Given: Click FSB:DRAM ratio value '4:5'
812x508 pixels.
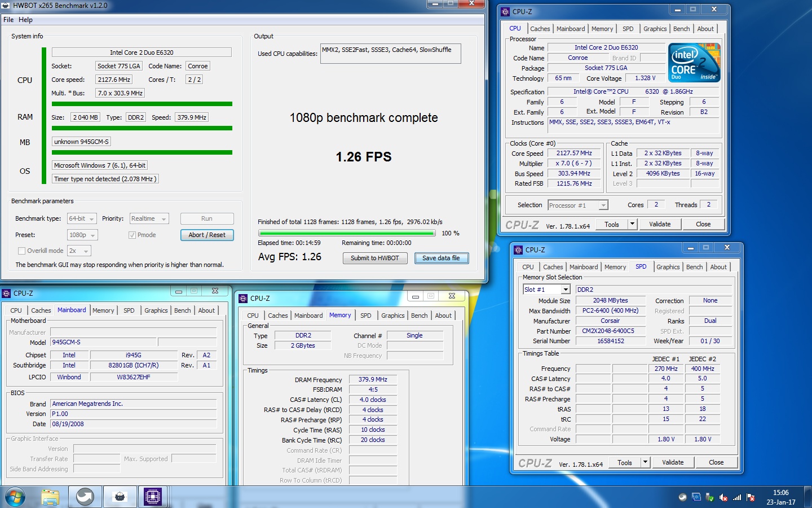Looking at the screenshot, I should [373, 389].
